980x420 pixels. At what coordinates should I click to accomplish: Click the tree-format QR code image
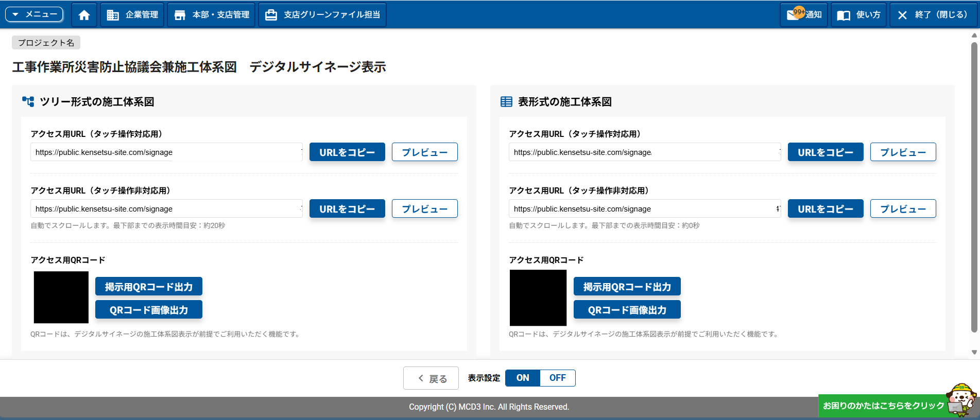pyautogui.click(x=61, y=297)
